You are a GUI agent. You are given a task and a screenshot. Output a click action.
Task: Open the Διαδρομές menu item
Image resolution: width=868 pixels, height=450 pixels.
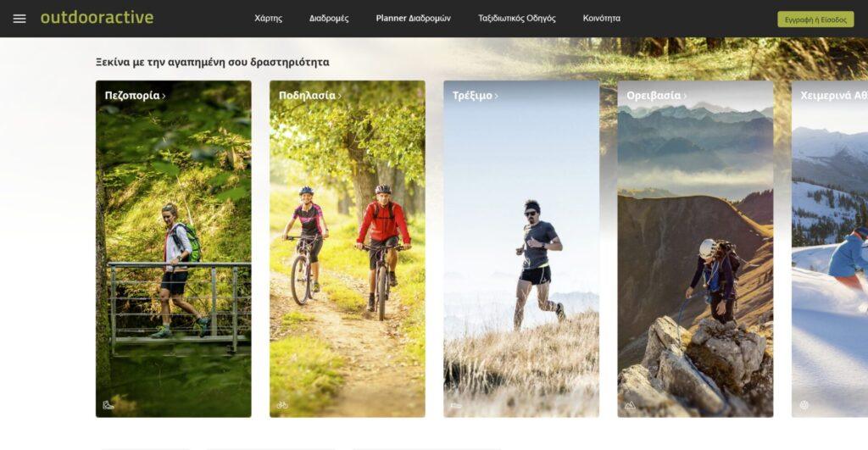coord(329,19)
